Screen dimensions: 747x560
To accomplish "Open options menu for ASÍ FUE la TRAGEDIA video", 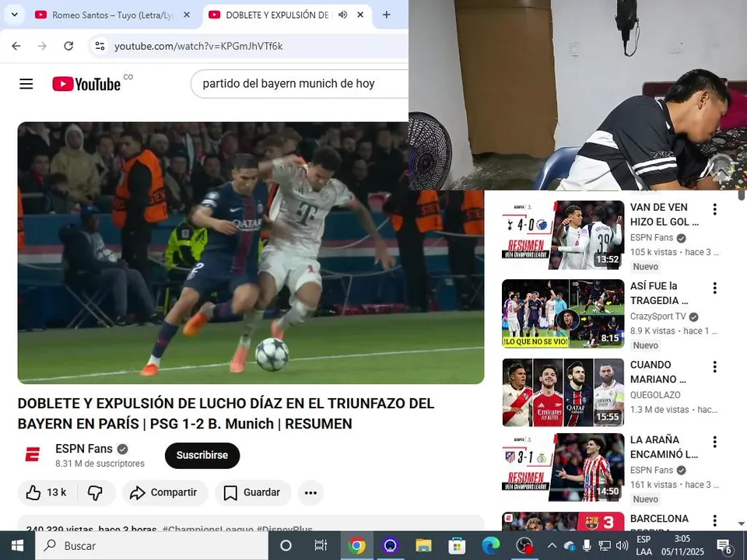I will pyautogui.click(x=714, y=288).
